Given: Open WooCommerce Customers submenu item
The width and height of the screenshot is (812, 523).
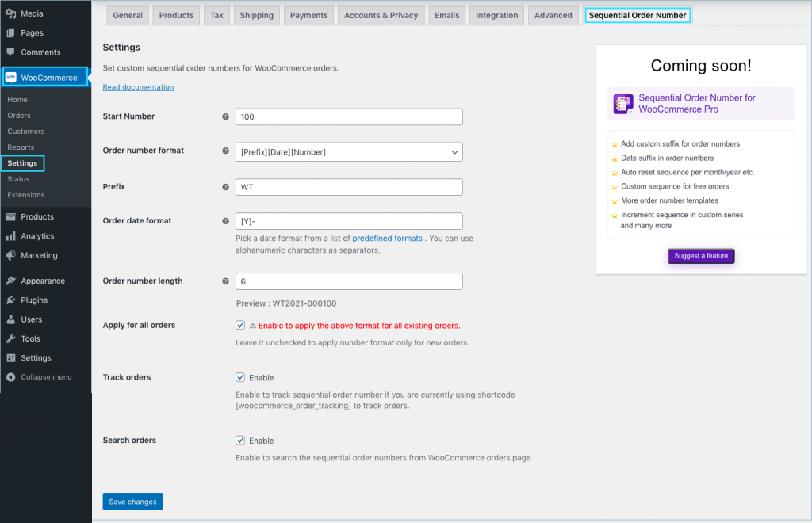Looking at the screenshot, I should [x=26, y=132].
